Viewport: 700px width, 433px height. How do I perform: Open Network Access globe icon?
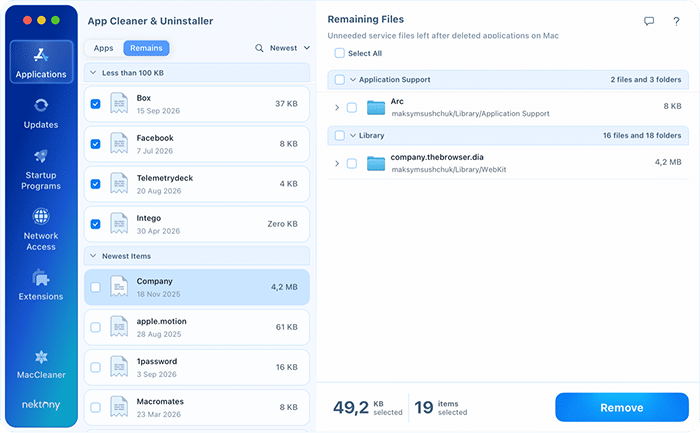(x=41, y=216)
